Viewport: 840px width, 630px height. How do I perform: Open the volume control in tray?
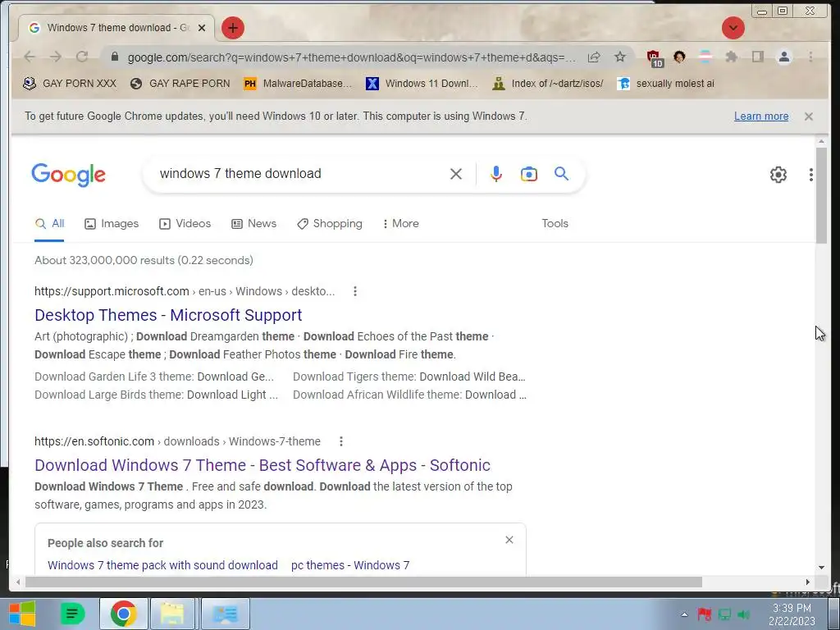[743, 614]
